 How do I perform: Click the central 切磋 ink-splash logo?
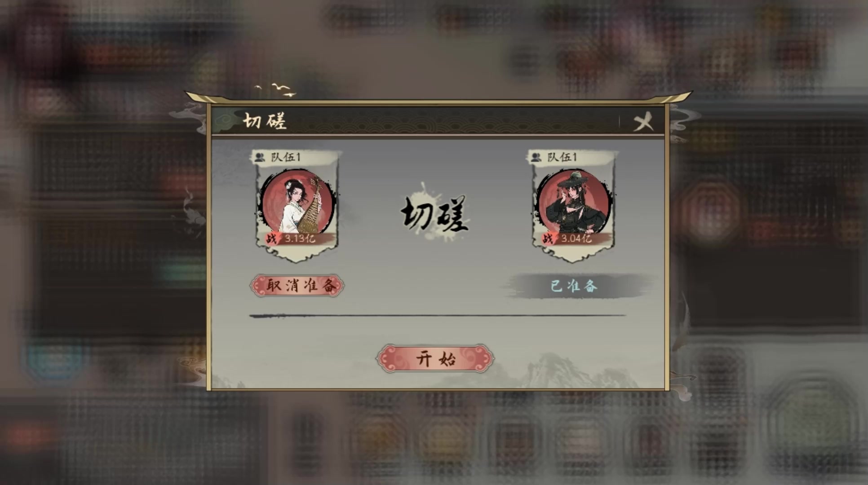click(434, 213)
